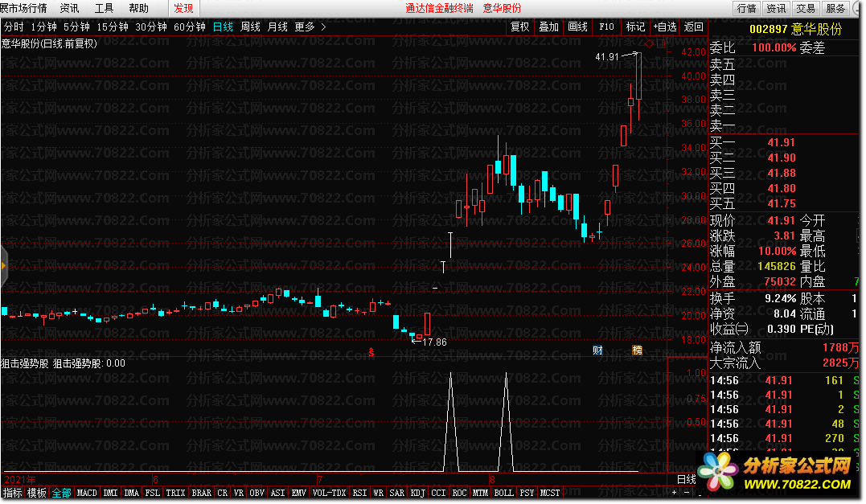This screenshot has width=866, height=504.
Task: Select the BOLL indicator
Action: point(503,493)
